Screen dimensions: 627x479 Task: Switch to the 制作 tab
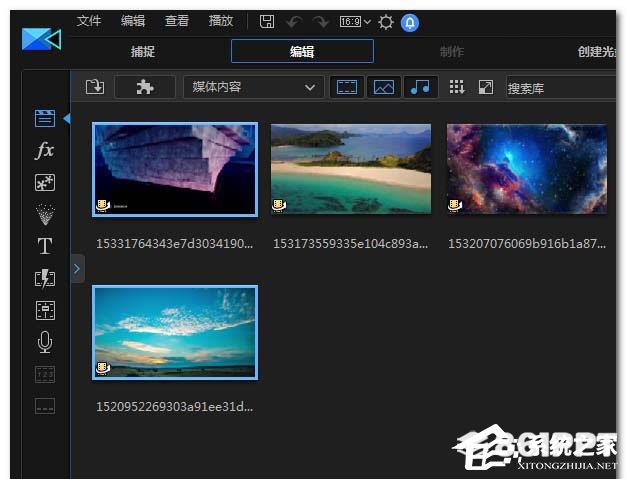coord(452,52)
